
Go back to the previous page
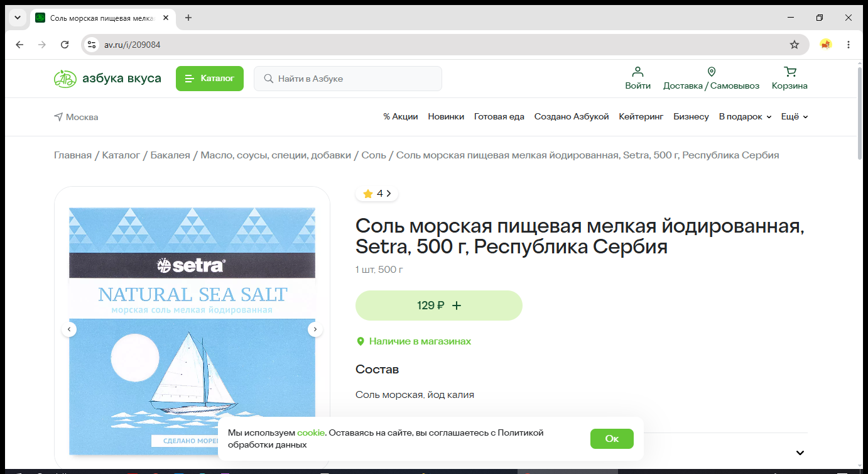click(19, 45)
